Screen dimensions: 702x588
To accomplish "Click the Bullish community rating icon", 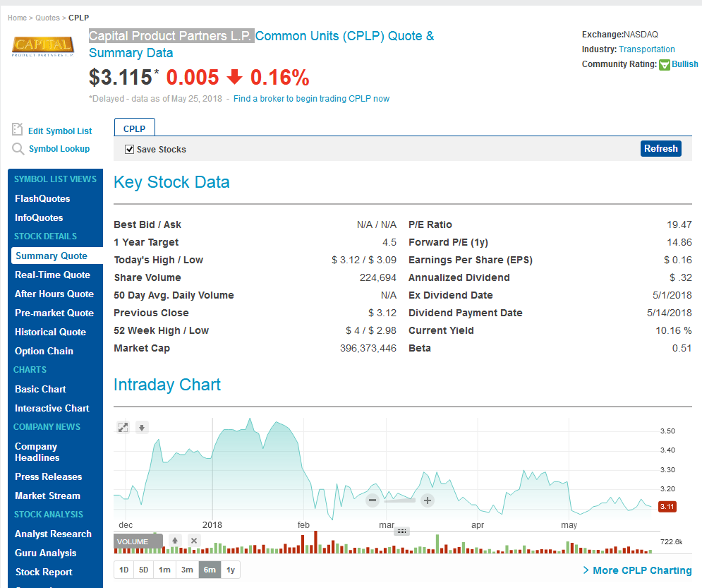I will [665, 64].
